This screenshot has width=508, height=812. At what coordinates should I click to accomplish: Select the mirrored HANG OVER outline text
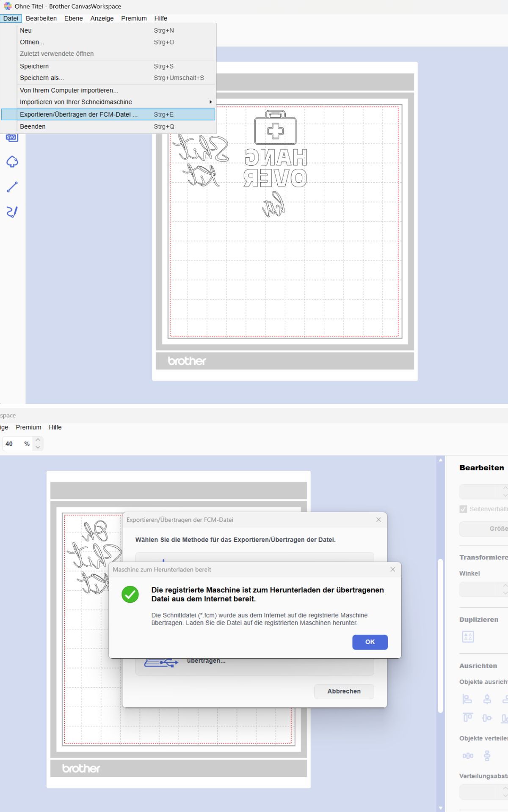tap(276, 168)
